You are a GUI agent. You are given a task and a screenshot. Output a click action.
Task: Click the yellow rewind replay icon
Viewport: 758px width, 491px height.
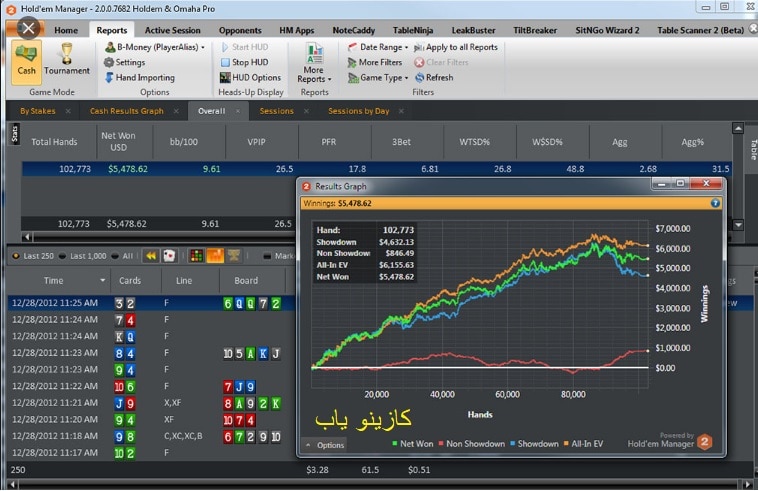coord(151,256)
